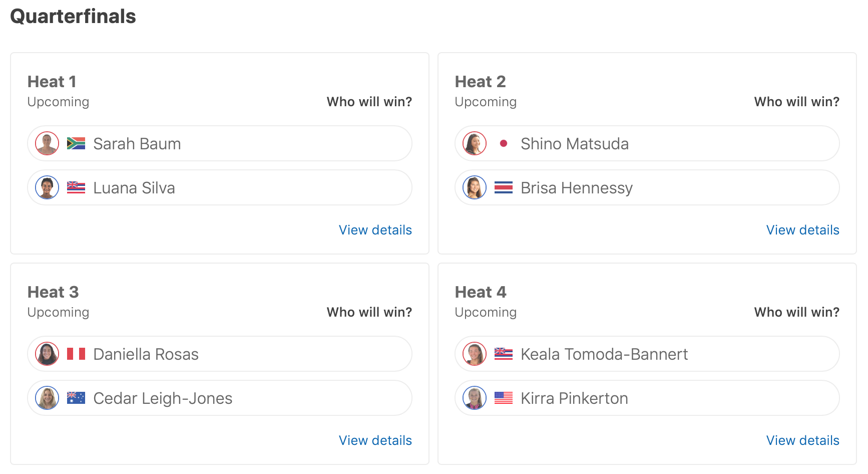Click Daniella Rosas's Peru flag icon

pyautogui.click(x=76, y=354)
